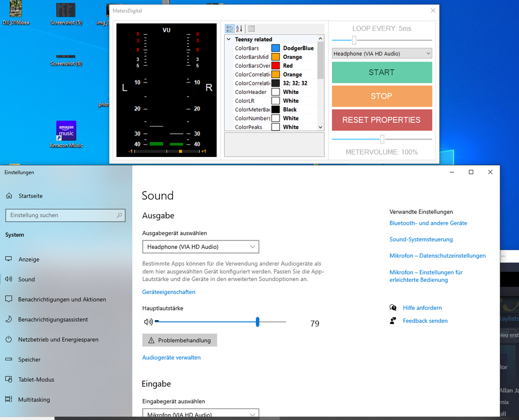Click the VU meter display in MetersDigital
519x420 pixels.
[167, 90]
